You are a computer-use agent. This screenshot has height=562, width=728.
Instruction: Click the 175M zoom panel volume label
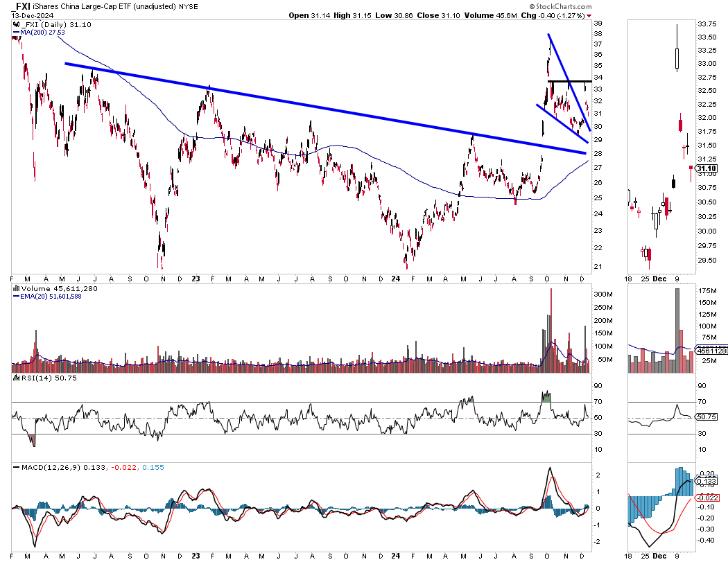[x=707, y=290]
